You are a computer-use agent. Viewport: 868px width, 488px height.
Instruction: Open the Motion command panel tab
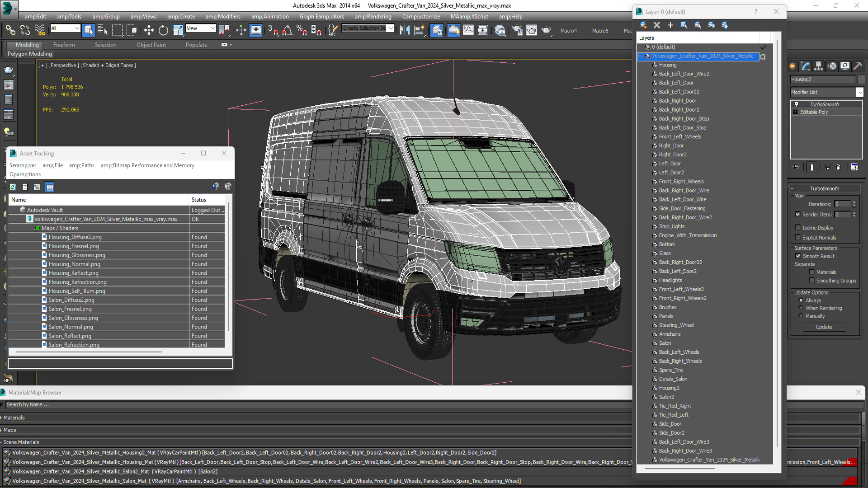[x=832, y=66]
